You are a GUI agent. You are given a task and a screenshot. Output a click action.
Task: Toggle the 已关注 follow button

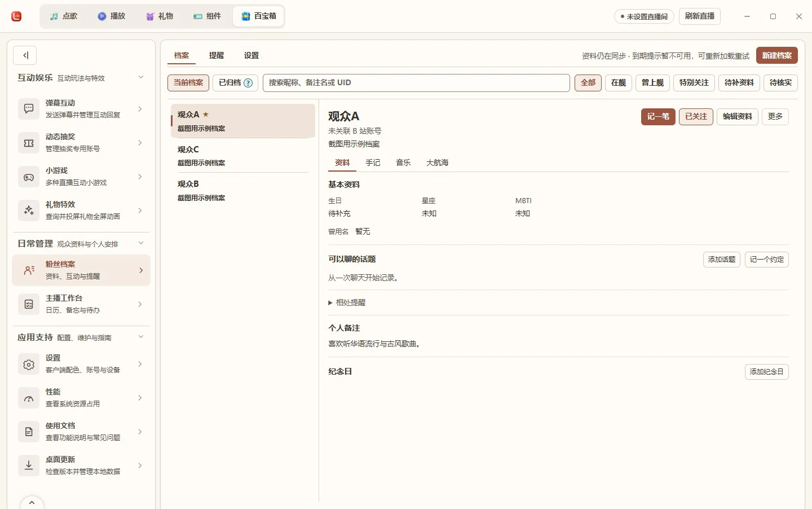pos(696,116)
